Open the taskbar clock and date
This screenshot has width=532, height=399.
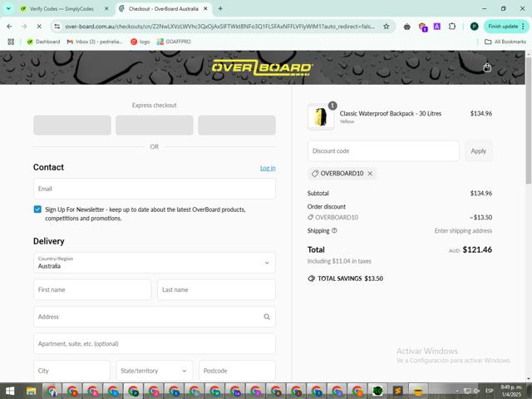click(510, 391)
